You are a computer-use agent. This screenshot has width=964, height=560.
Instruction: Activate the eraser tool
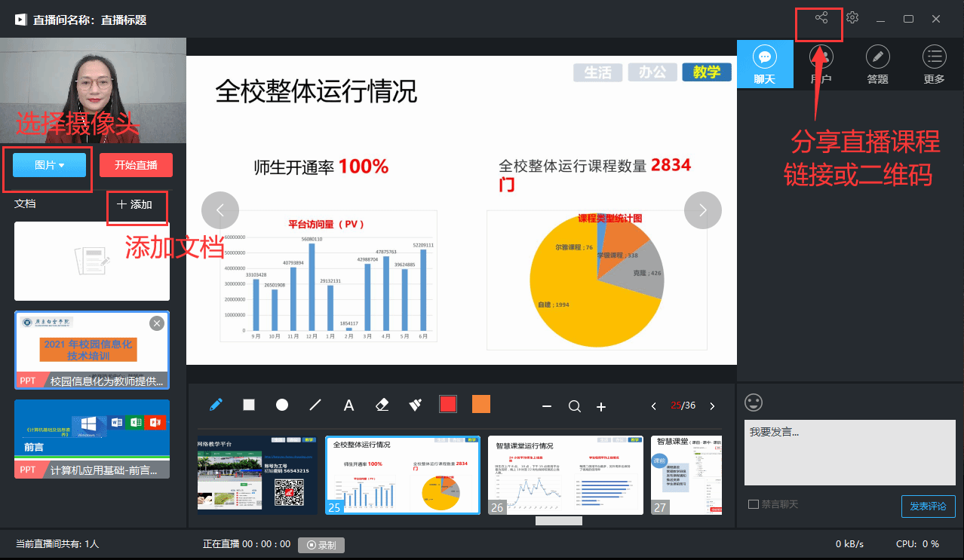pyautogui.click(x=382, y=405)
